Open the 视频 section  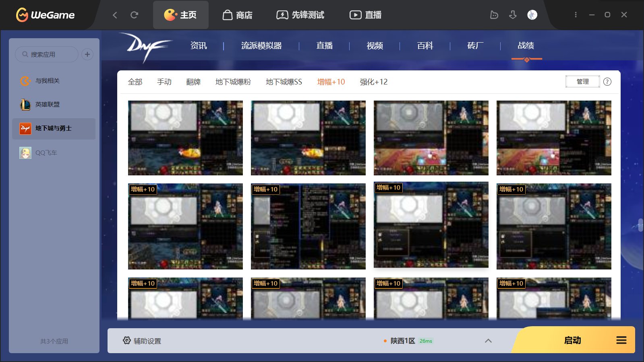pyautogui.click(x=375, y=46)
